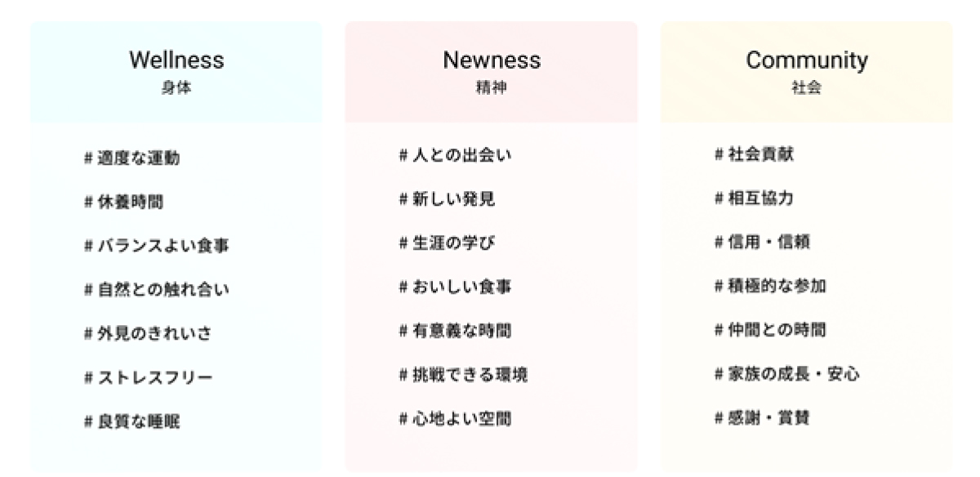Viewport: 980px width, 477px height.
Task: Click the # 感謝・賞賛 tag
Action: (762, 419)
